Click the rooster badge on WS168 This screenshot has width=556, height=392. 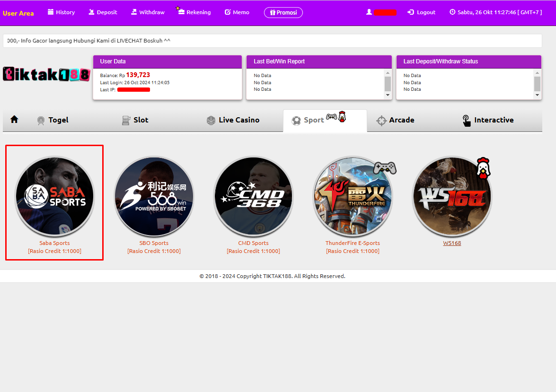[x=483, y=168]
